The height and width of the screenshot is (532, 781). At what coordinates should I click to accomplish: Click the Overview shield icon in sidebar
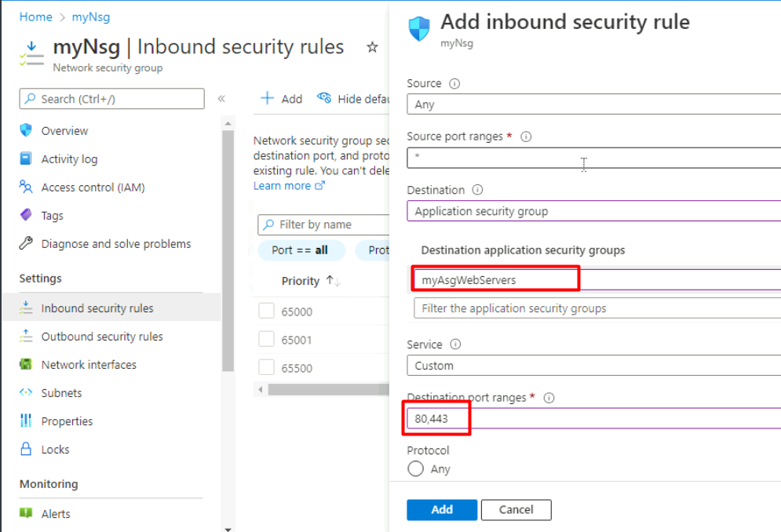26,130
